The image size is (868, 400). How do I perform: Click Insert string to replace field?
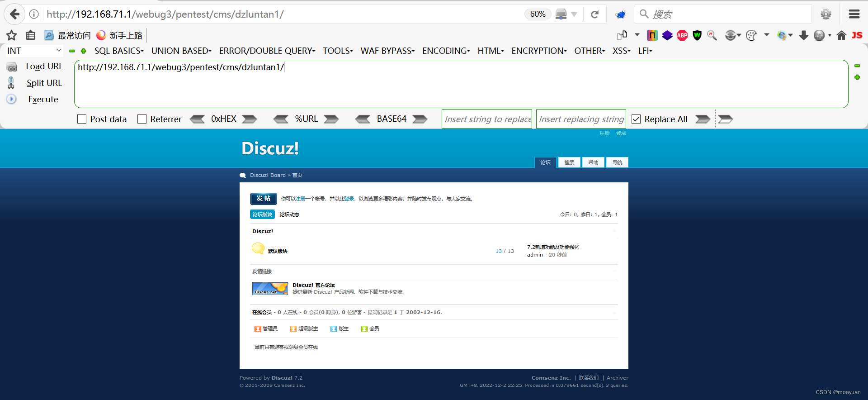coord(487,119)
